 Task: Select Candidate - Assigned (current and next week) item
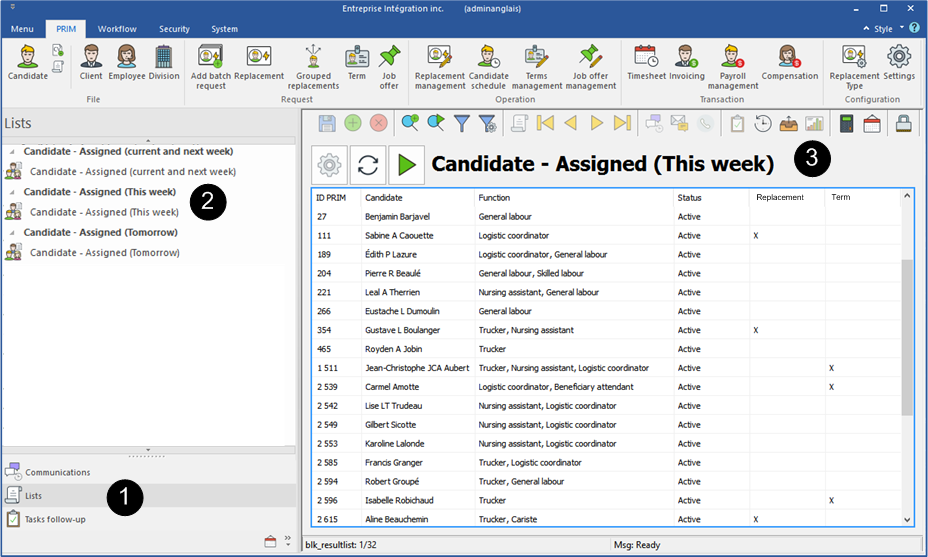pos(133,172)
